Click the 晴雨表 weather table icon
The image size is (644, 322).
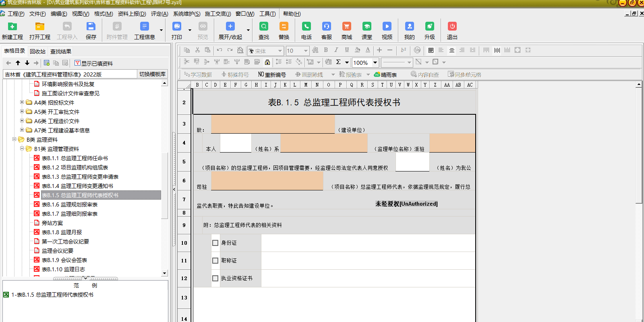pos(385,74)
